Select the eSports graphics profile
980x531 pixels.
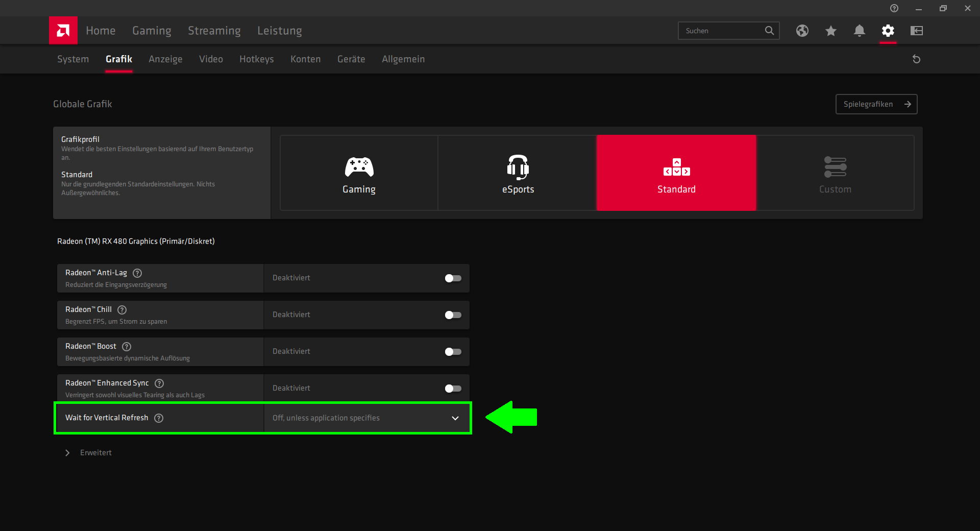518,173
